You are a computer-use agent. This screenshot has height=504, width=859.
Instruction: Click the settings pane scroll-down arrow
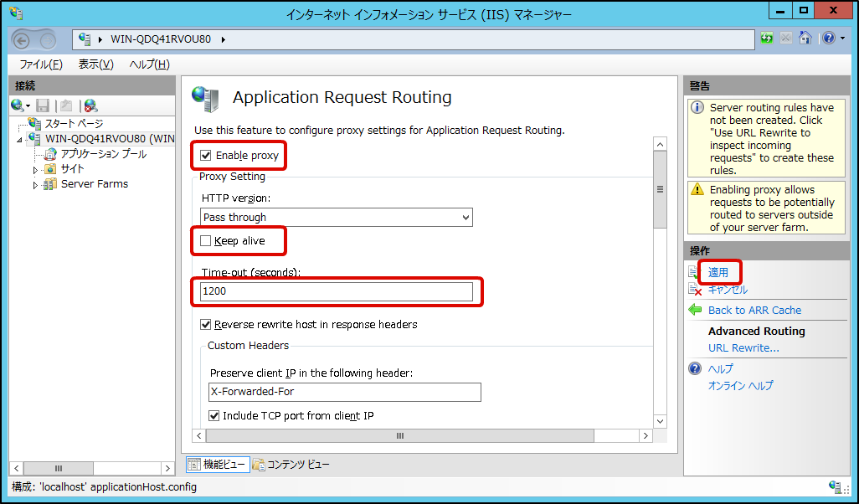pyautogui.click(x=660, y=421)
